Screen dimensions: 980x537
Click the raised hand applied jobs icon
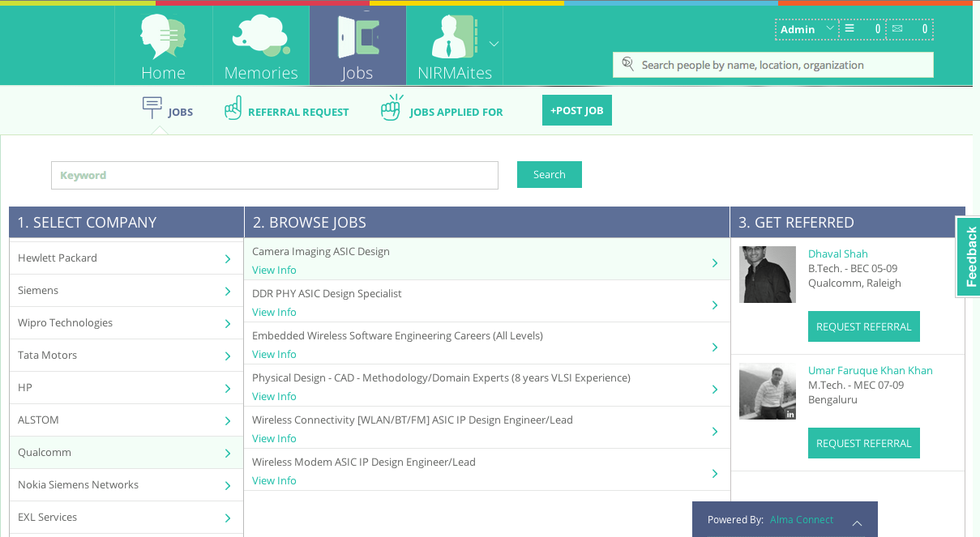click(x=392, y=107)
